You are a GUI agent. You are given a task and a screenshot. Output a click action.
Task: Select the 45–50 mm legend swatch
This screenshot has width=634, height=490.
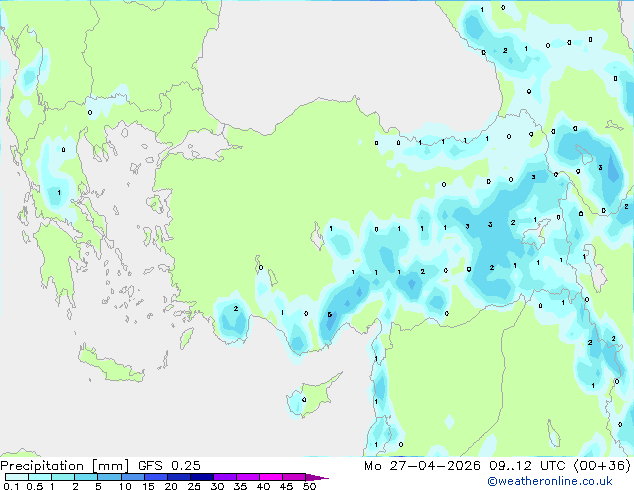pos(294,477)
